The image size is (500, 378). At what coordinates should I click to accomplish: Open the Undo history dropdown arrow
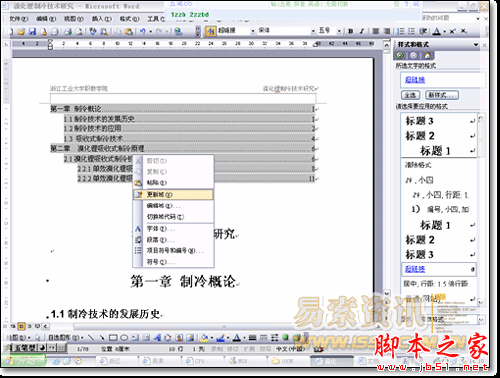pos(151,31)
